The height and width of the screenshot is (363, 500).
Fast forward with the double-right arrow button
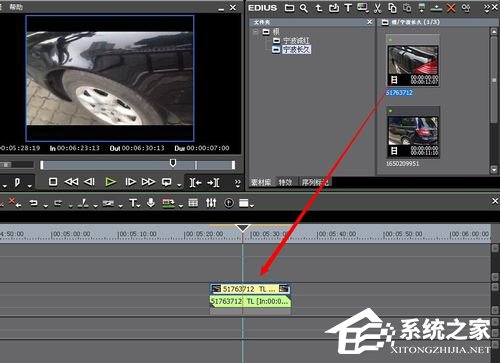148,182
